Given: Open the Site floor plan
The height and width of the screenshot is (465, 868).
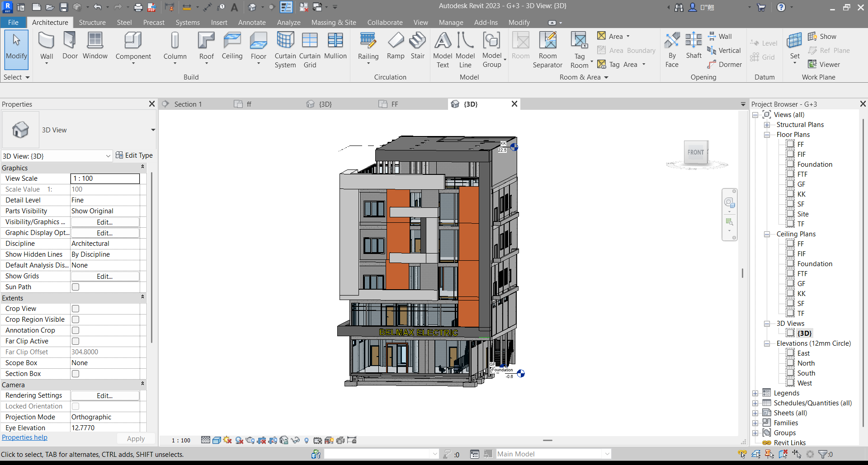Looking at the screenshot, I should coord(803,214).
